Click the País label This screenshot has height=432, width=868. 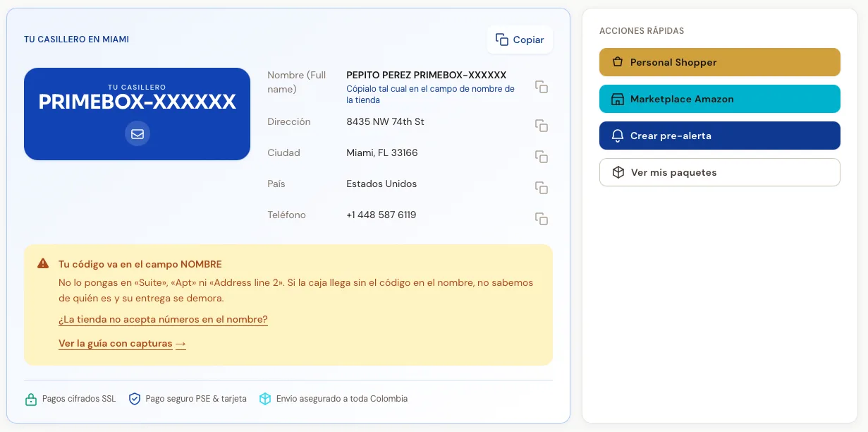276,184
